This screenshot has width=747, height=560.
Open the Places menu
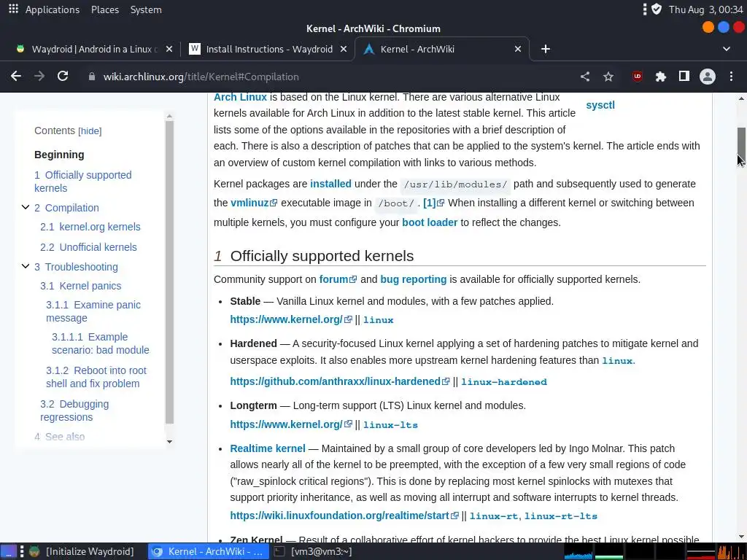tap(105, 9)
